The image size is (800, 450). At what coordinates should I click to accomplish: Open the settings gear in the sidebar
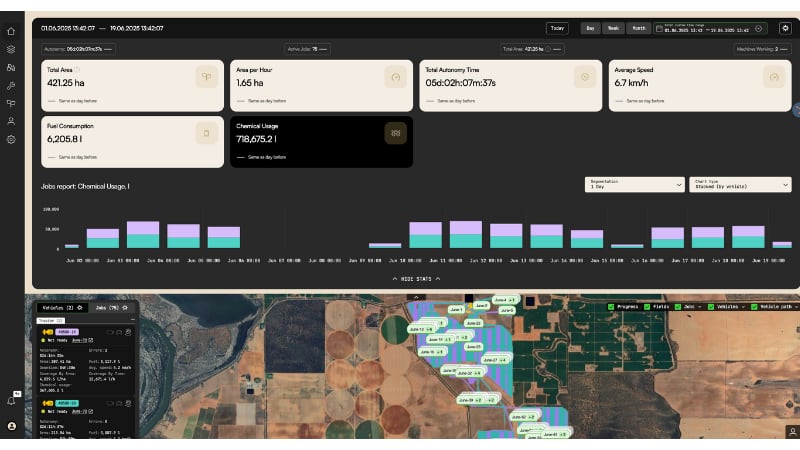(x=11, y=139)
